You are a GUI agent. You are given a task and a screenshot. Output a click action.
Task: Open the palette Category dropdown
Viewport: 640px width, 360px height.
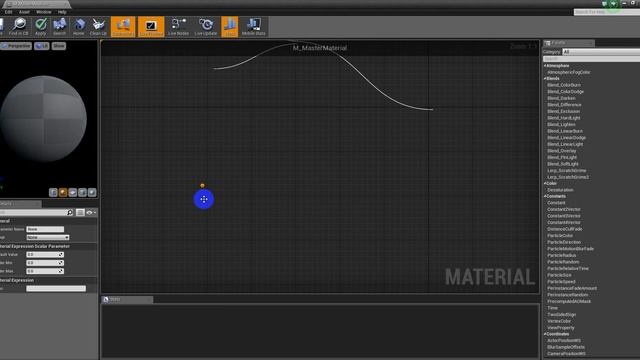coord(601,52)
